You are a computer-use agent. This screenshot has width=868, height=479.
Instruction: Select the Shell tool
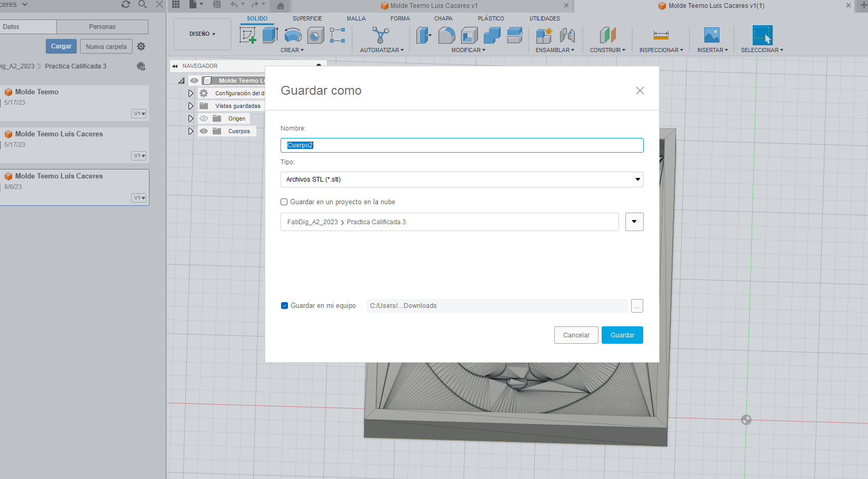point(469,35)
